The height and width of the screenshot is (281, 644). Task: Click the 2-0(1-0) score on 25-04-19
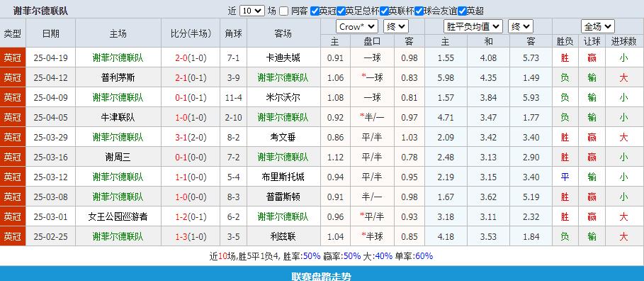point(191,58)
